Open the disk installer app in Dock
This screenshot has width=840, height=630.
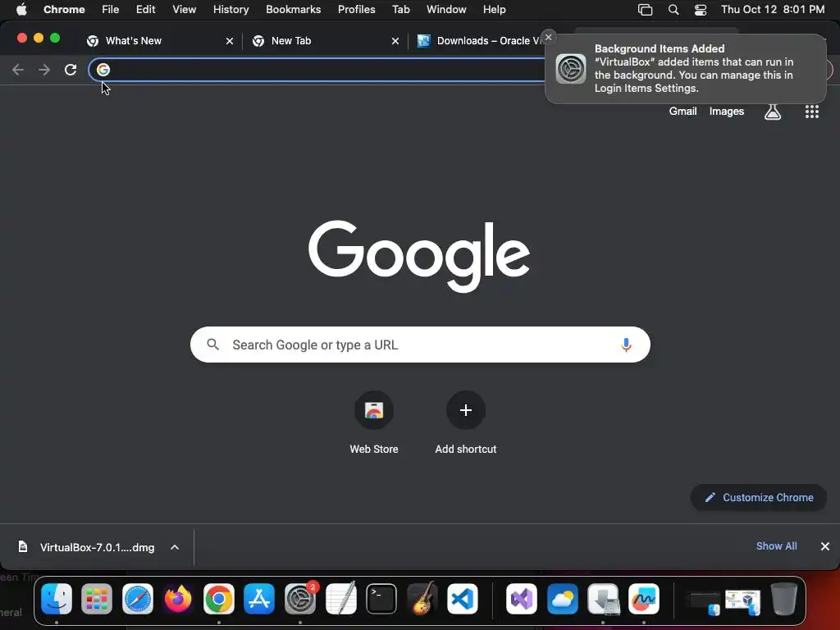[x=603, y=598]
